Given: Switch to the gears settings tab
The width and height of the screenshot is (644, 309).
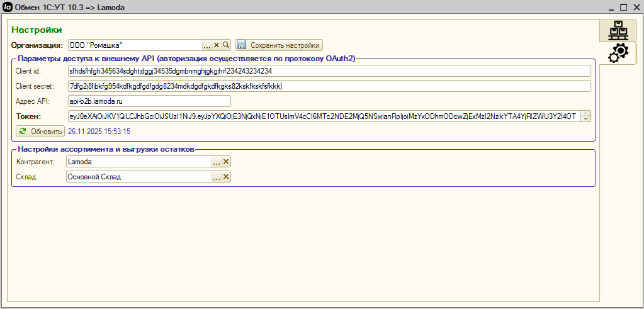Looking at the screenshot, I should pos(618,53).
